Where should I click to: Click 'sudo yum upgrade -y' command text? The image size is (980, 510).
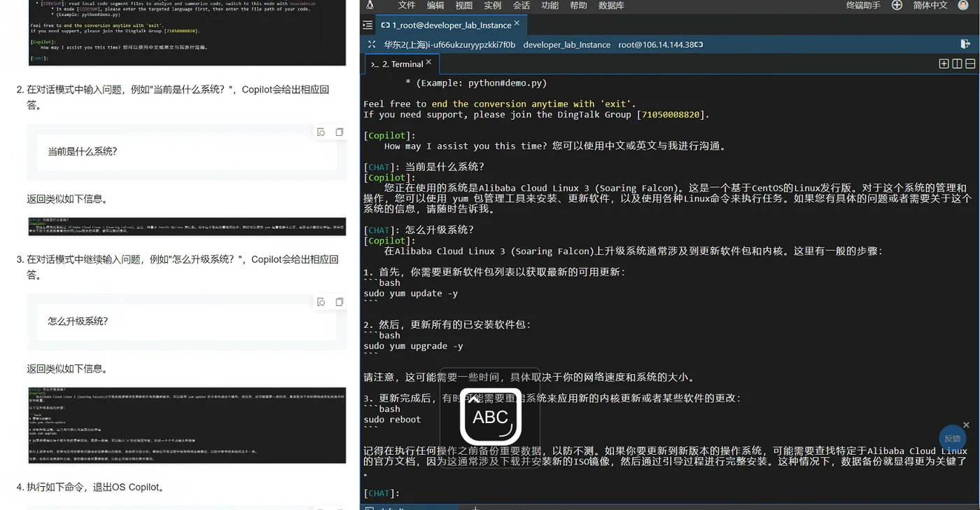click(413, 346)
